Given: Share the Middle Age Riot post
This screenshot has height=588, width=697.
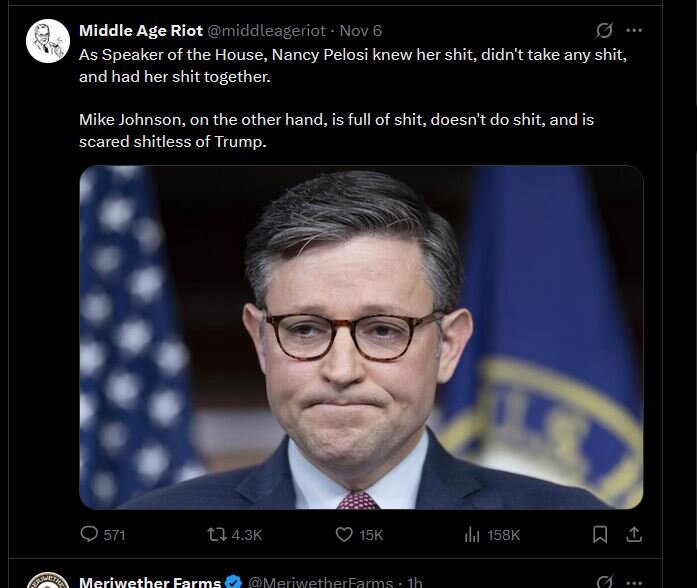Looking at the screenshot, I should coord(633,535).
